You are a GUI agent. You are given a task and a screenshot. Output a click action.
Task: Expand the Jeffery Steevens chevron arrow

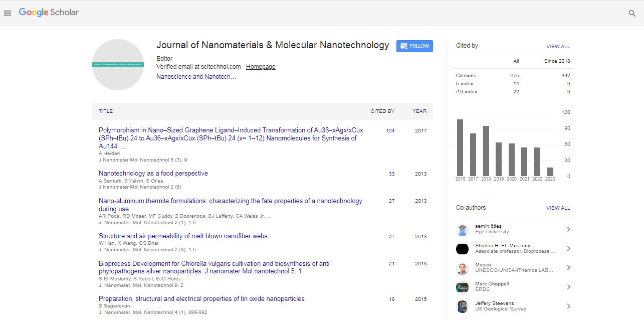coord(568,306)
